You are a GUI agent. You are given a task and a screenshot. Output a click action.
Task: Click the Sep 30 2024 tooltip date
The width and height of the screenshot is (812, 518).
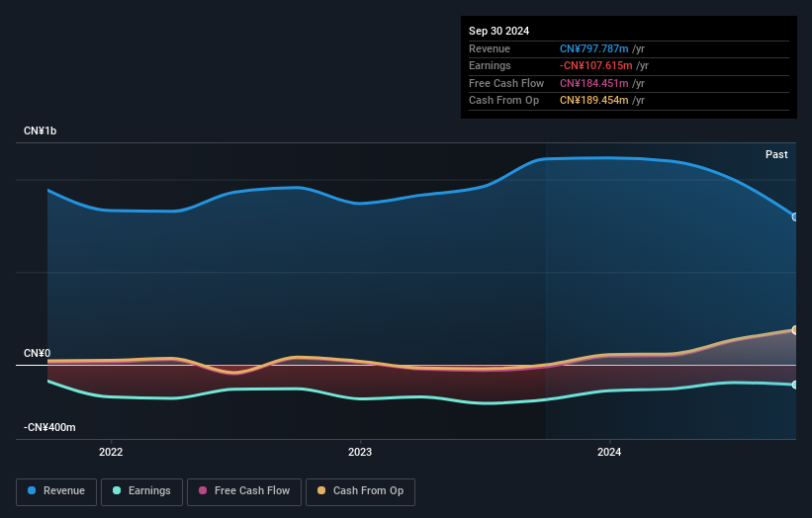pos(498,31)
